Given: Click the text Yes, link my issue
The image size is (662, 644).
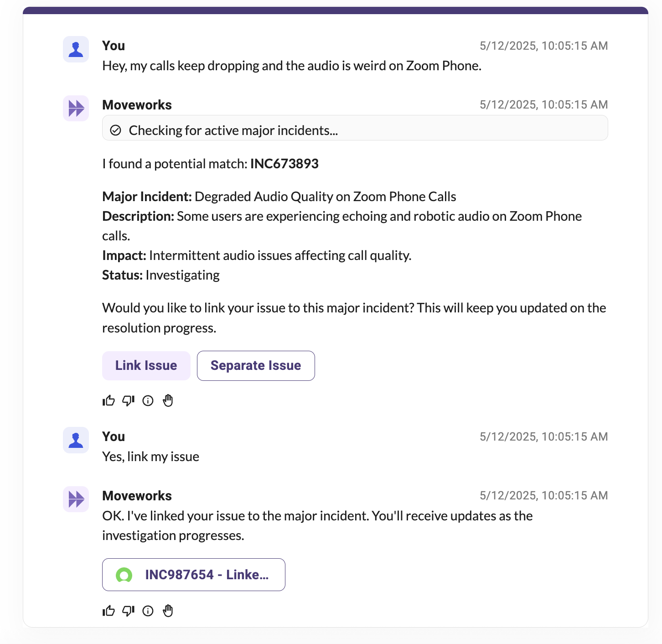Looking at the screenshot, I should click(151, 457).
